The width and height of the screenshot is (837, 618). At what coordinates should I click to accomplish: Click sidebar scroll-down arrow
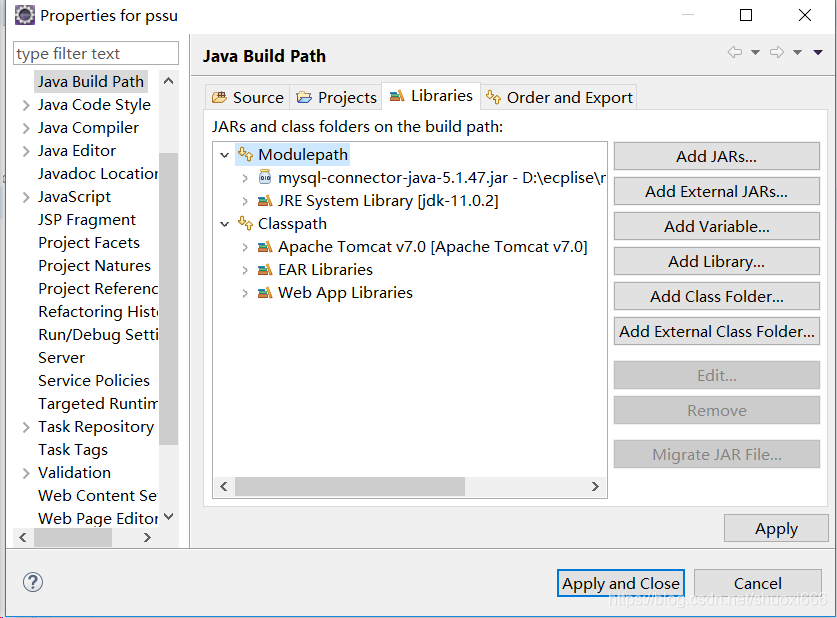tap(169, 516)
